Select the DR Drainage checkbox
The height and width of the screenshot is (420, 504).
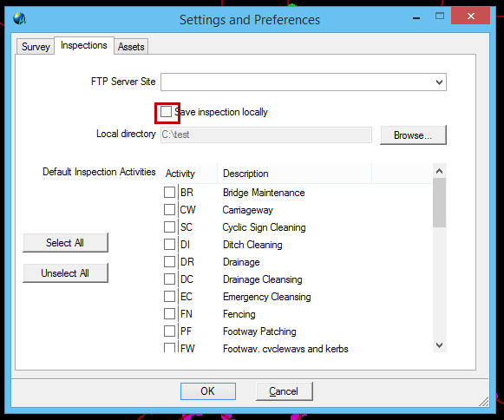click(169, 262)
